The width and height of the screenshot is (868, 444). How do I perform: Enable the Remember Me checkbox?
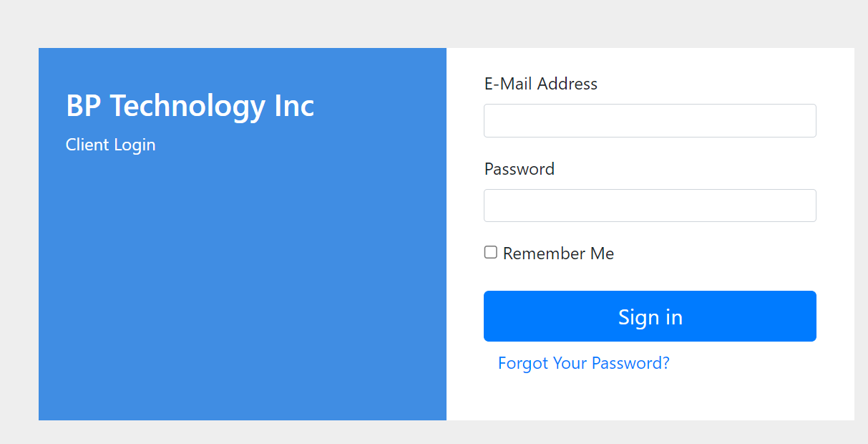pyautogui.click(x=491, y=252)
